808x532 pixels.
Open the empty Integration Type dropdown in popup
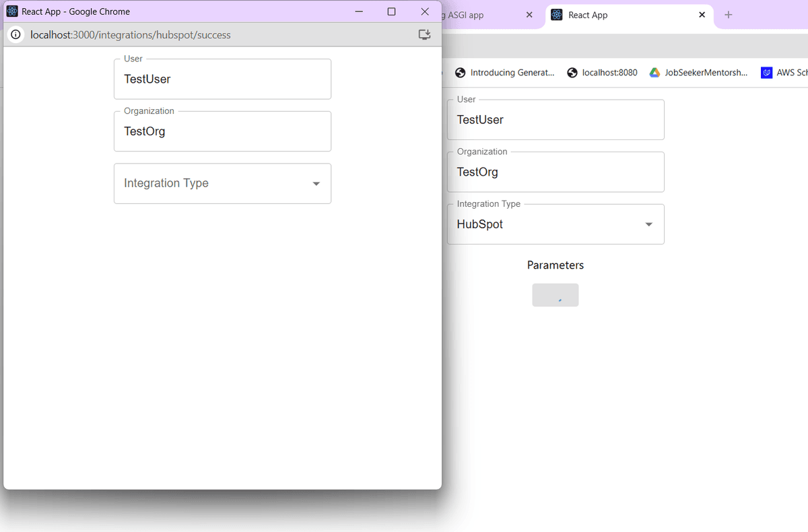[222, 183]
